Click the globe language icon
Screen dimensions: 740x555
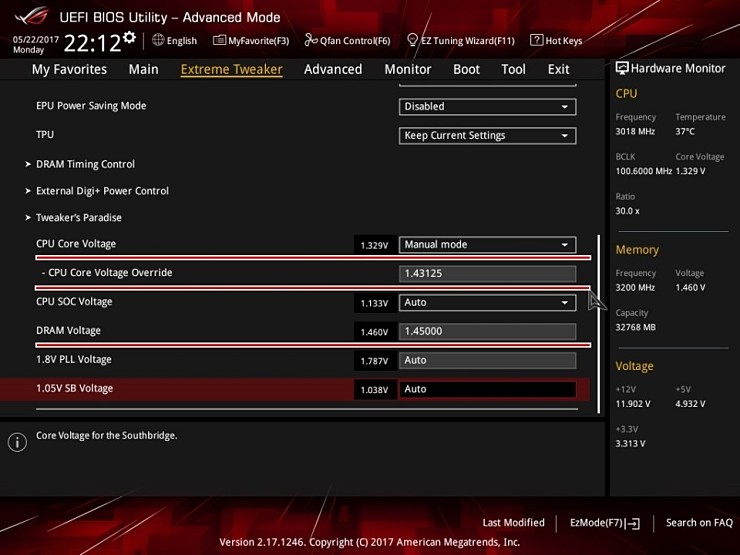[x=158, y=40]
